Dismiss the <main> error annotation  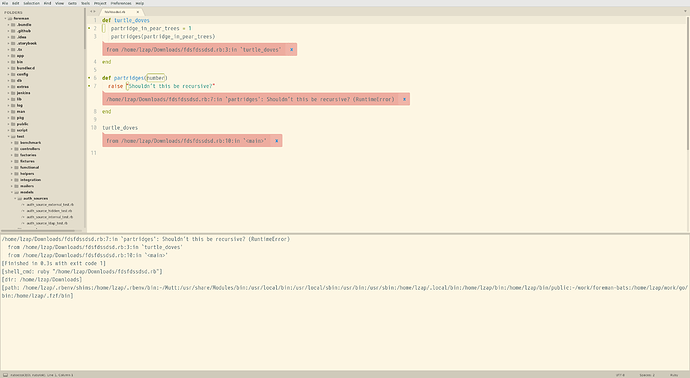276,141
